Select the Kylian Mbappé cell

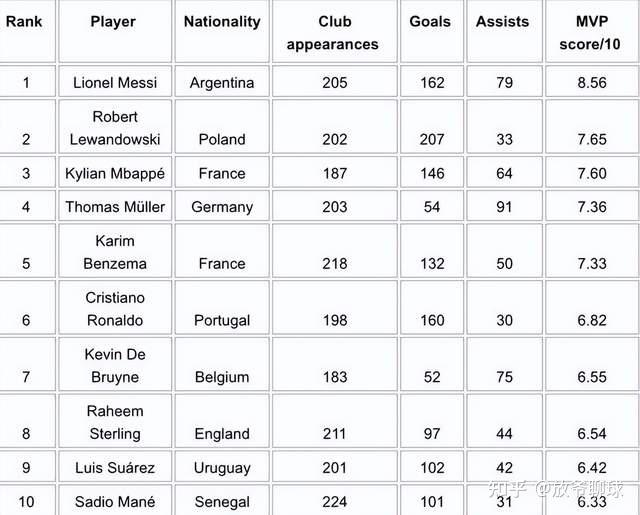[x=114, y=173]
